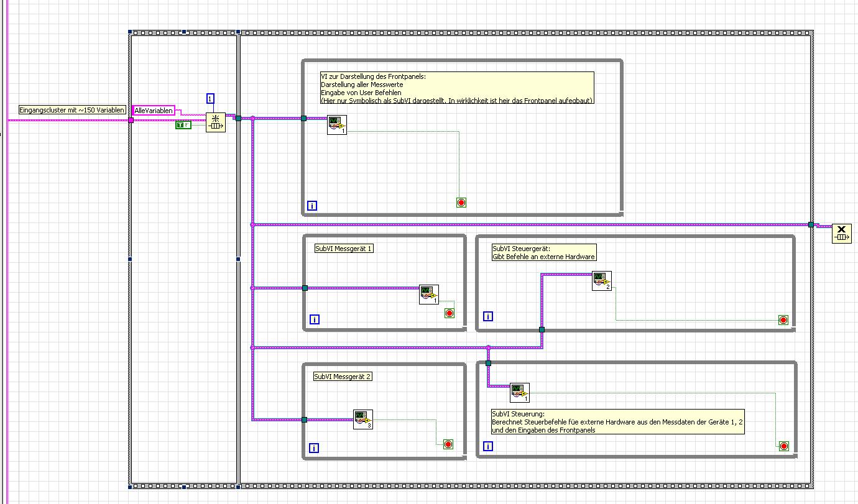Click the 'VI zur Darstellung des Frontpanels' comment
858x504 pixels.
pyautogui.click(x=457, y=88)
